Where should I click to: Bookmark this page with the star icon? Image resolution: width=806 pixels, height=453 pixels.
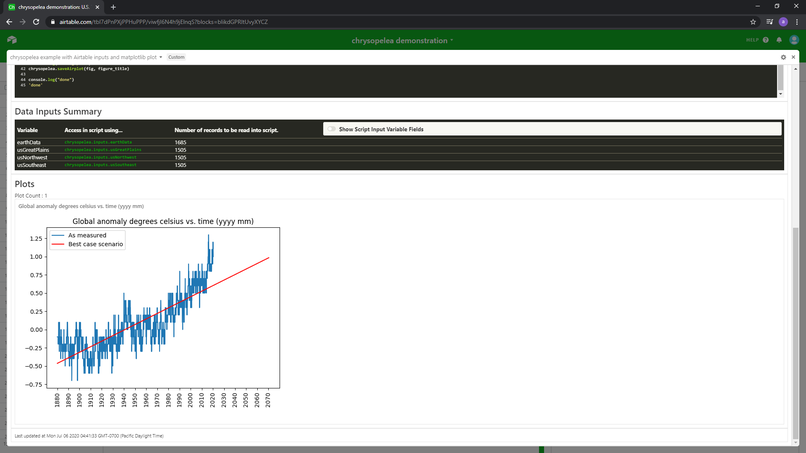[x=753, y=22]
